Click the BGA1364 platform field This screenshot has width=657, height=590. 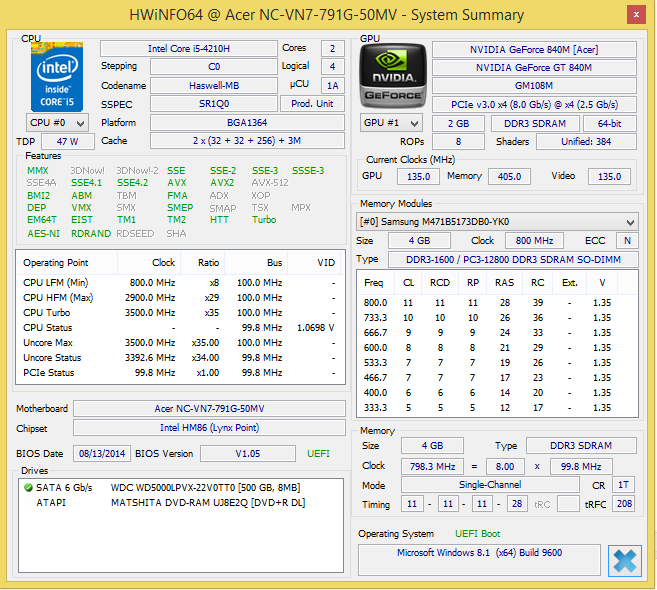pyautogui.click(x=247, y=122)
